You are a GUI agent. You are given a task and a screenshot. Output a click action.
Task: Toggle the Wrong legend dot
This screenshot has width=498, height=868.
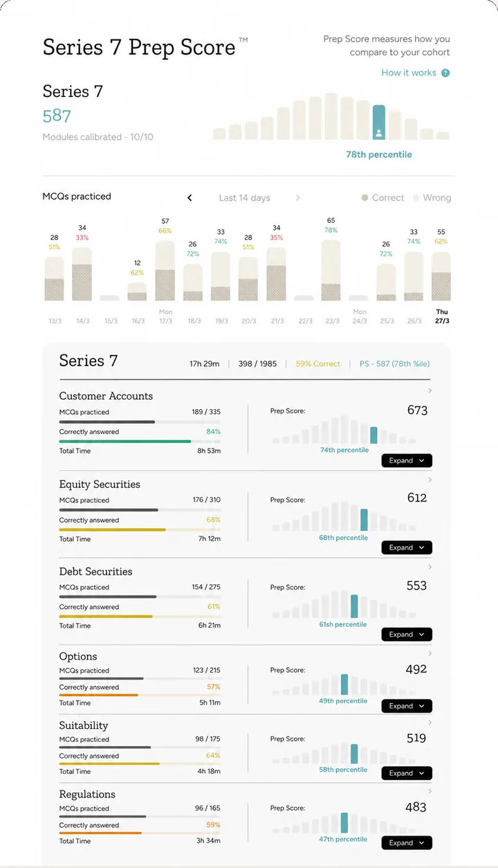click(416, 198)
